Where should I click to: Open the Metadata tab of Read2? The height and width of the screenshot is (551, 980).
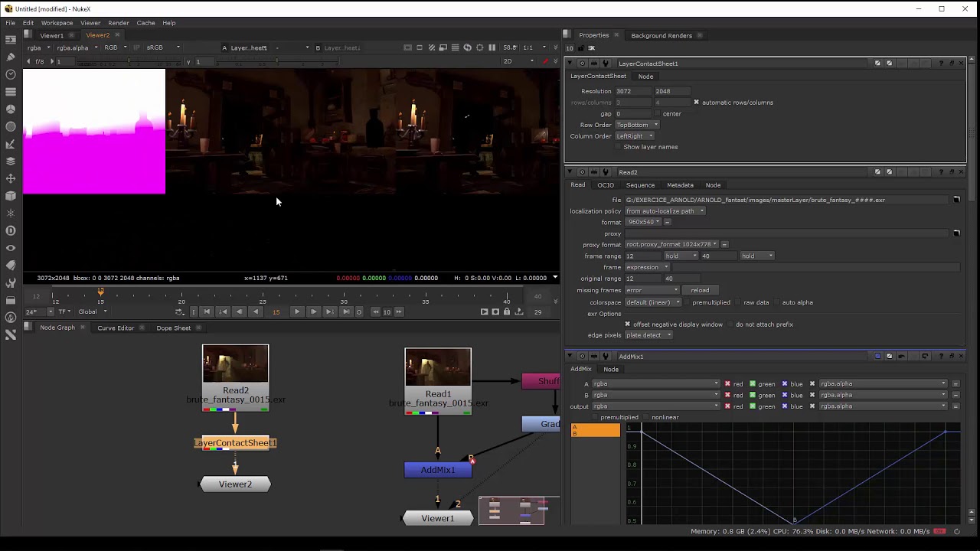(x=680, y=184)
